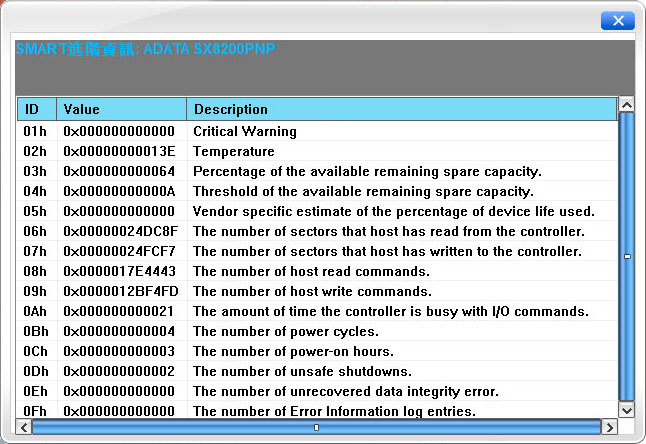
Task: Sort by the Value column header
Action: [x=122, y=109]
